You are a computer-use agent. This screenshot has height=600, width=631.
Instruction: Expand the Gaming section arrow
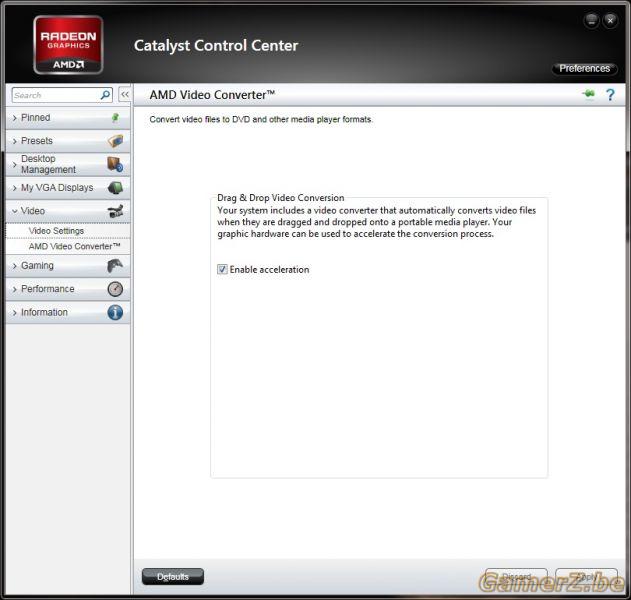click(x=14, y=266)
